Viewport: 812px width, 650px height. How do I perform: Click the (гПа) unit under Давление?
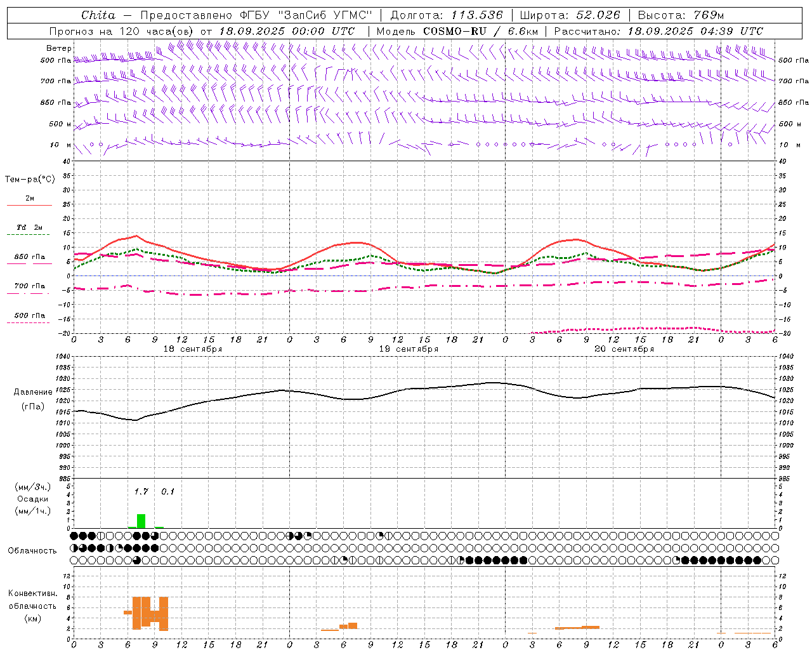point(33,407)
